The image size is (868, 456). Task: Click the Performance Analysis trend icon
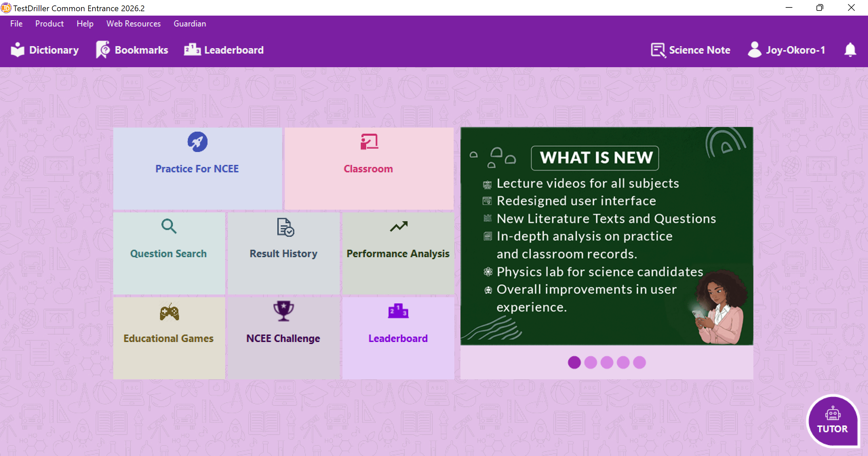pyautogui.click(x=399, y=226)
